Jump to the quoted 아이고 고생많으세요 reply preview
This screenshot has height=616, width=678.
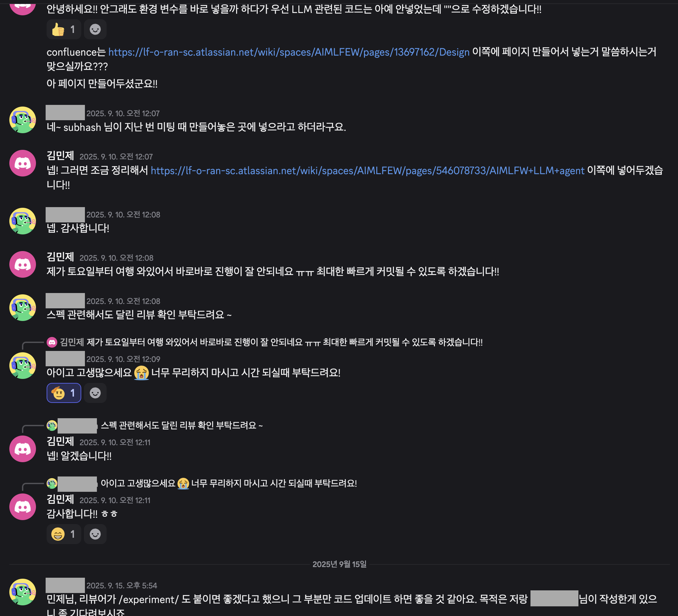[x=229, y=483]
